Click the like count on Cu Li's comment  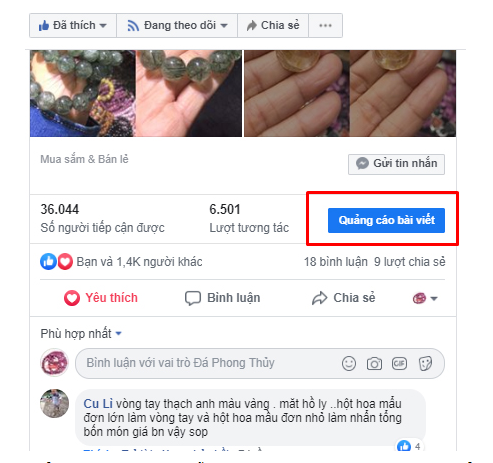(409, 446)
